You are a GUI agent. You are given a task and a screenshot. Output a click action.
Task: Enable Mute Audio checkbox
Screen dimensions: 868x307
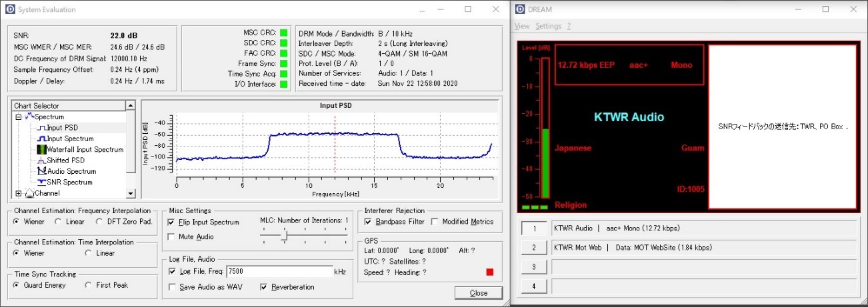click(x=171, y=236)
